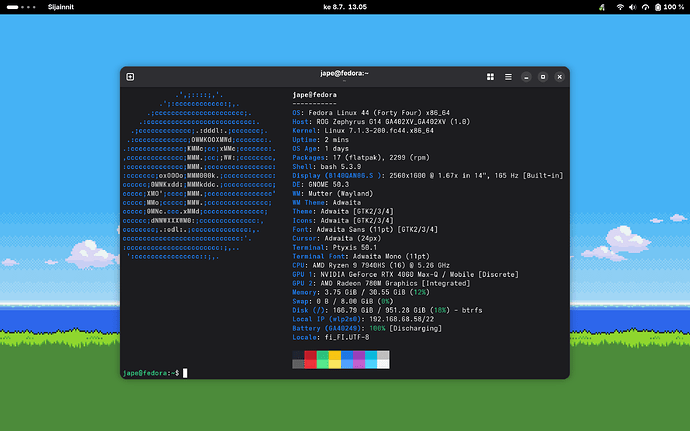
Task: Click the power mode gauge icon
Action: 646,7
